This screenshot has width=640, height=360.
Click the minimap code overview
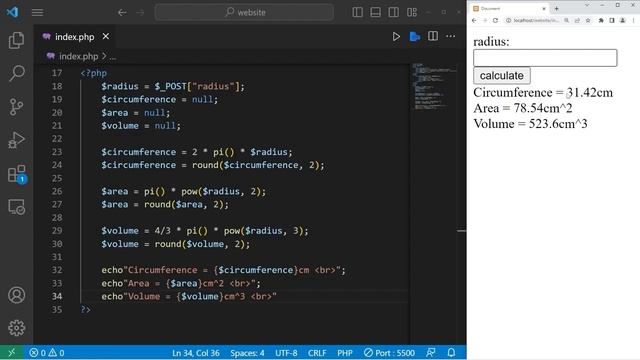(x=434, y=87)
